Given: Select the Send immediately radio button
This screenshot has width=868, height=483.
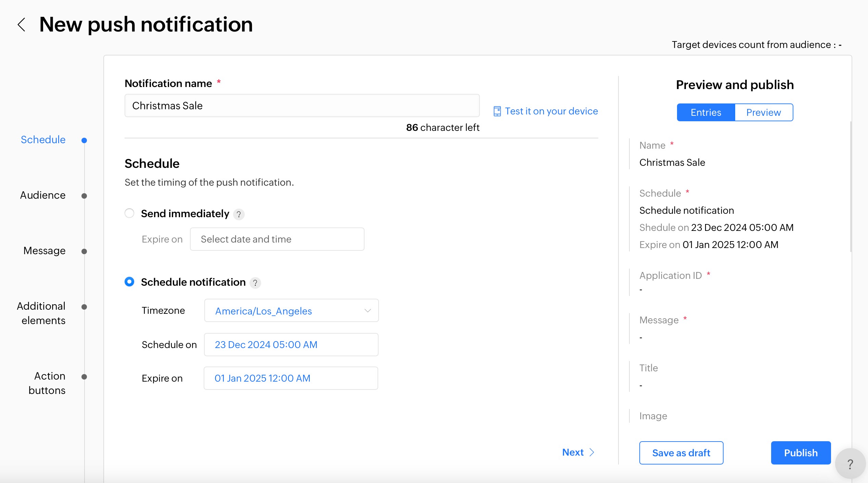Looking at the screenshot, I should pos(129,213).
